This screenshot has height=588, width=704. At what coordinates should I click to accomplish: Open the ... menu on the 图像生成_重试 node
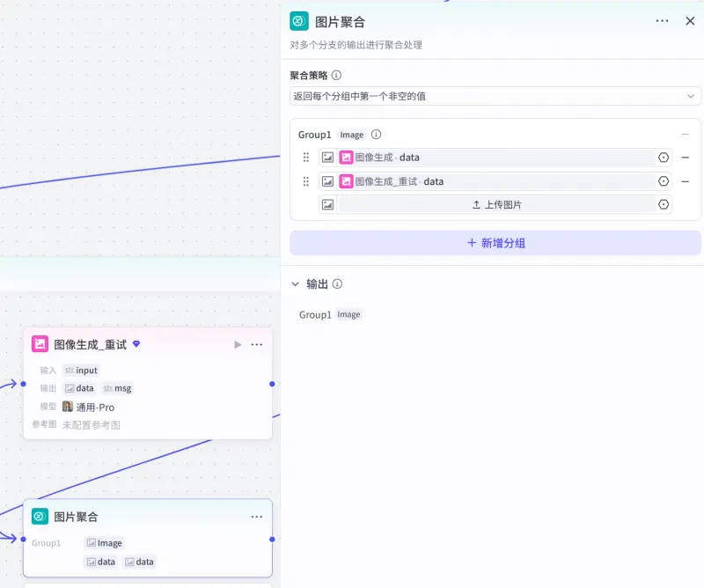tap(257, 344)
